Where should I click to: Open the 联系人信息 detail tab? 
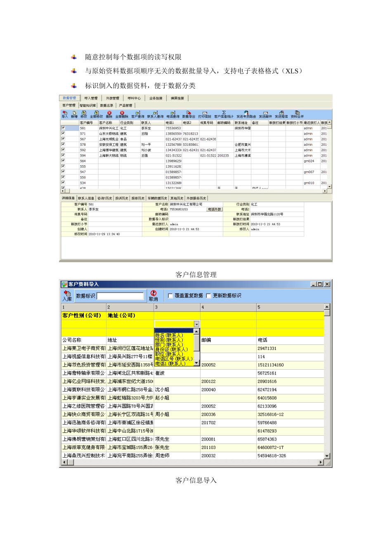[x=86, y=198]
